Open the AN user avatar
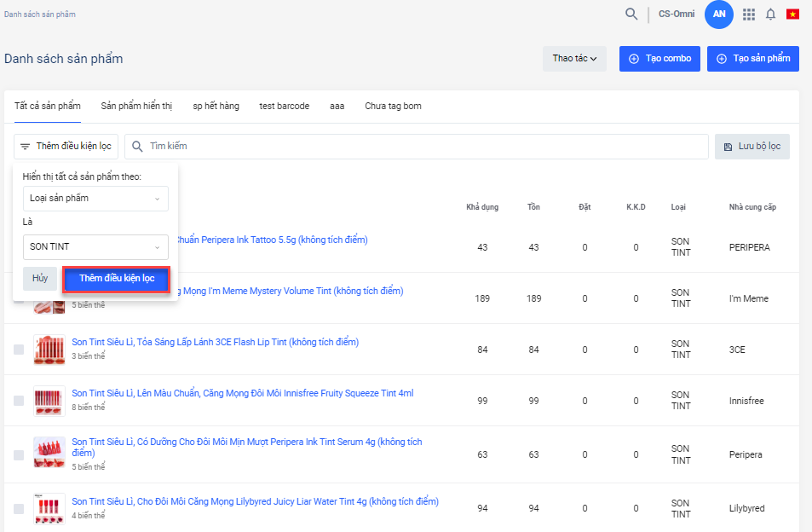The height and width of the screenshot is (532, 812). coord(719,14)
